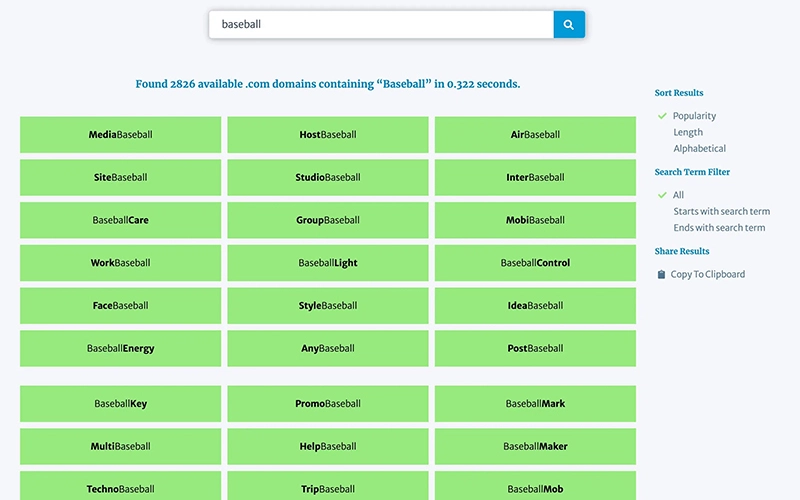Choose the BaseballCare domain

[x=120, y=220]
